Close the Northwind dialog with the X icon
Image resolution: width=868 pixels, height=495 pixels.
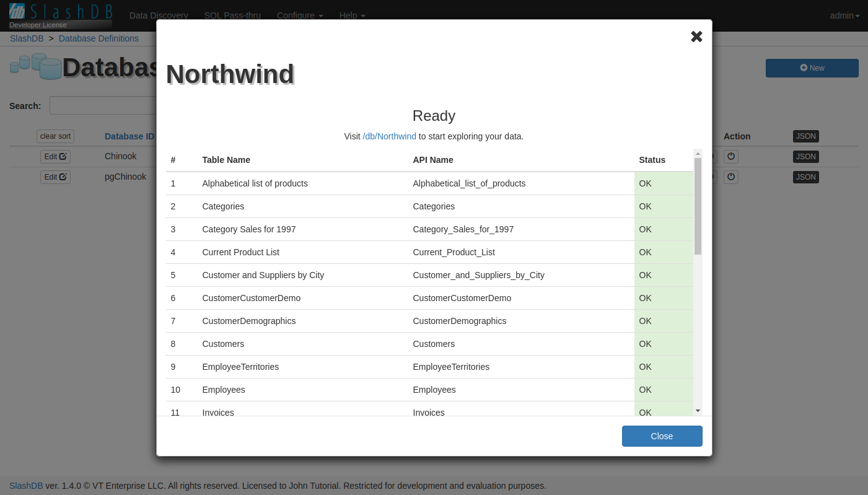pos(696,37)
